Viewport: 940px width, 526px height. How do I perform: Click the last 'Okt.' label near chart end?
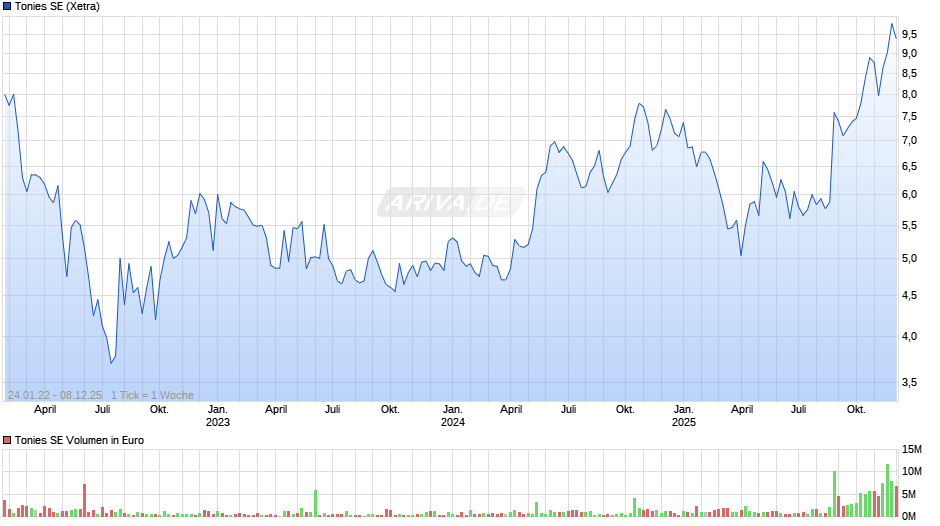click(x=855, y=409)
